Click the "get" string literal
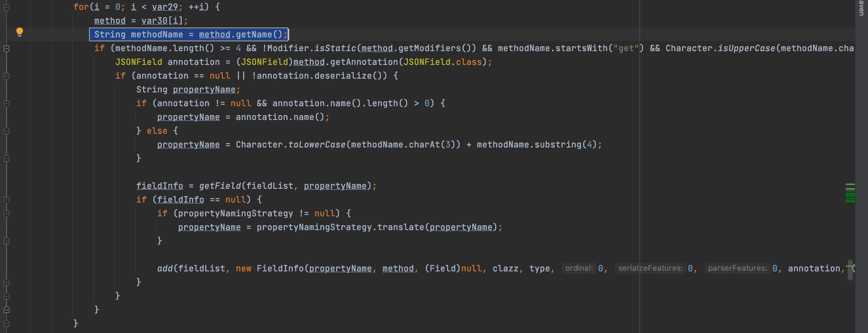Viewport: 868px width, 333px height. (626, 48)
